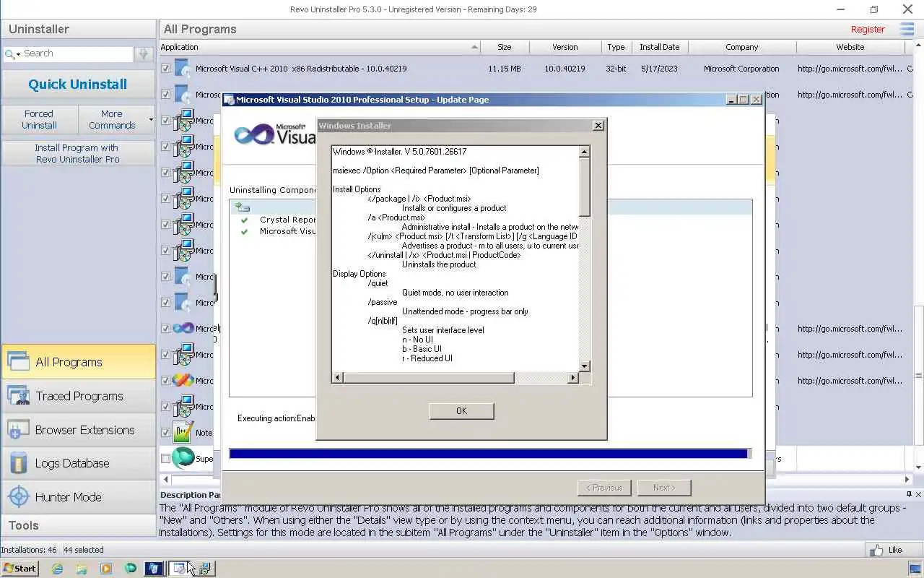Click the down arrow of the installer text scrollbar
Image resolution: width=924 pixels, height=578 pixels.
[584, 366]
